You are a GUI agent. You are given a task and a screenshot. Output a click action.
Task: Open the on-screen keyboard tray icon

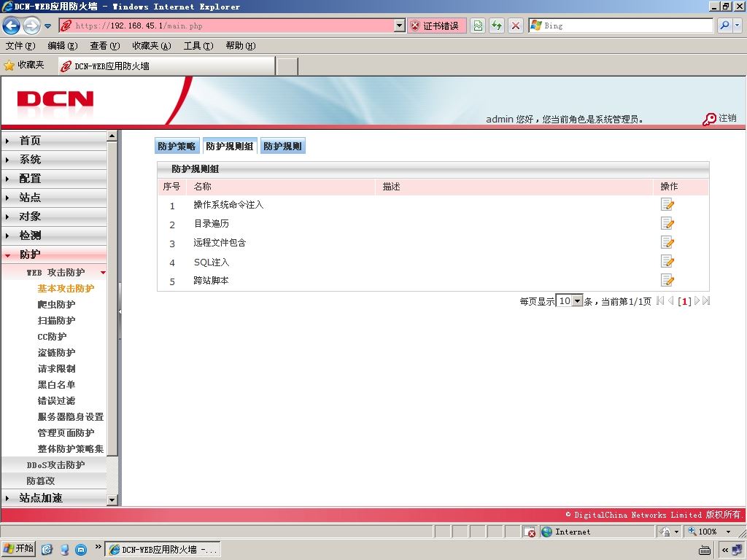point(705,551)
